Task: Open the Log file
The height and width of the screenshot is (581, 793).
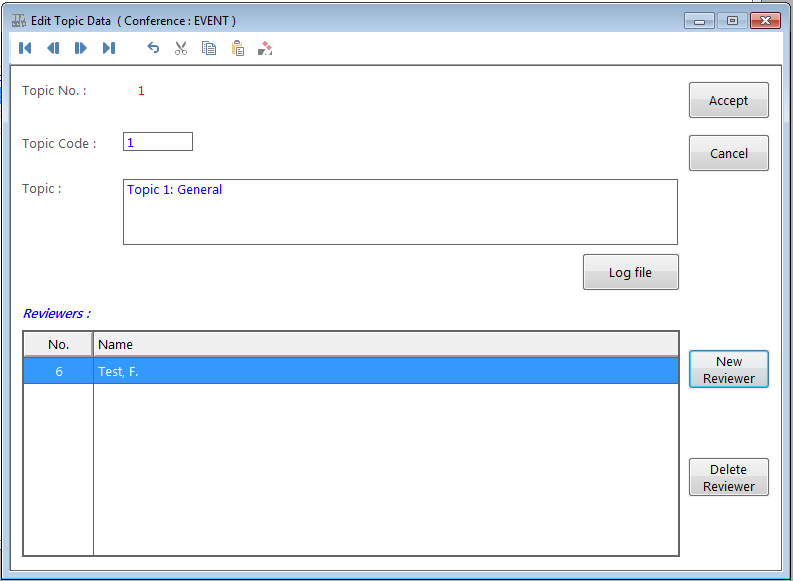Action: [x=630, y=272]
